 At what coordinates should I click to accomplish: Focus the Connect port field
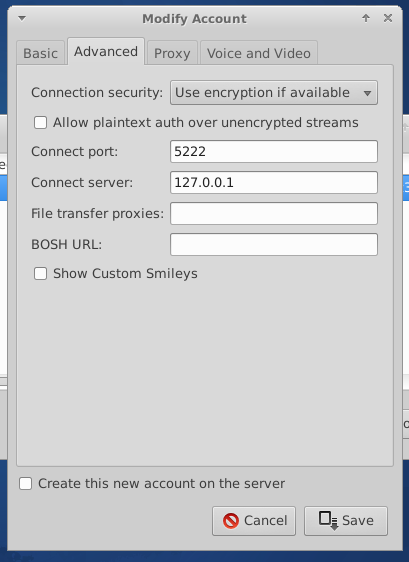[274, 151]
